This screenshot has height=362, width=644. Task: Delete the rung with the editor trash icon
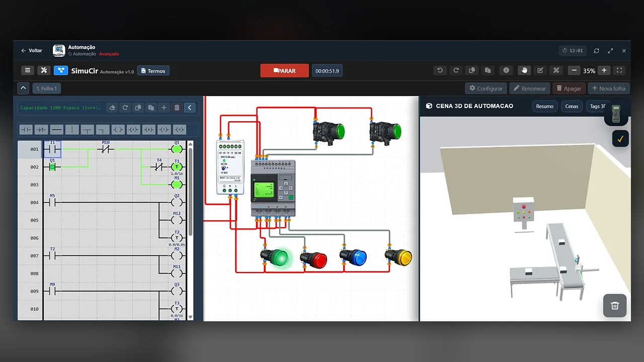tap(177, 108)
